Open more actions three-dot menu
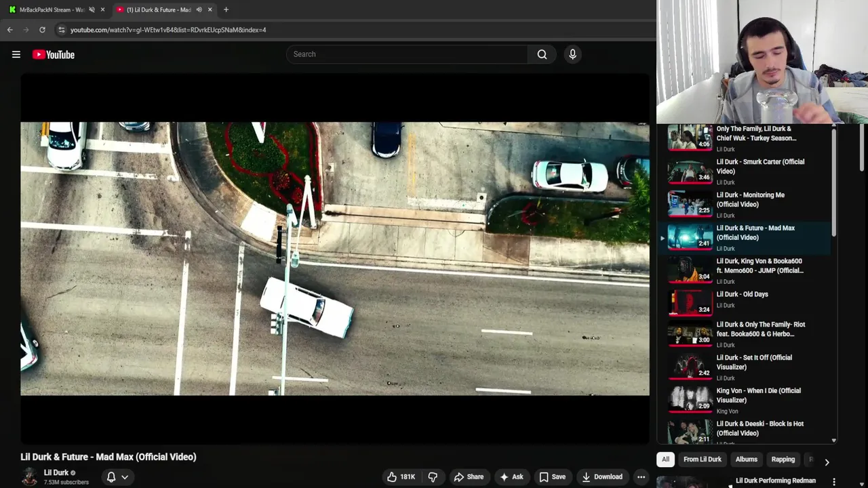Image resolution: width=868 pixels, height=488 pixels. [641, 476]
